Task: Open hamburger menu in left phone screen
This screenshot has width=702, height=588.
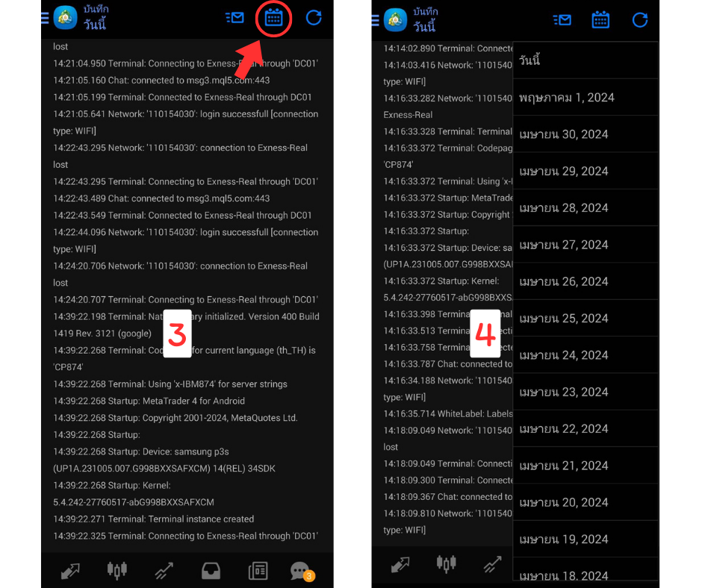Action: (45, 18)
